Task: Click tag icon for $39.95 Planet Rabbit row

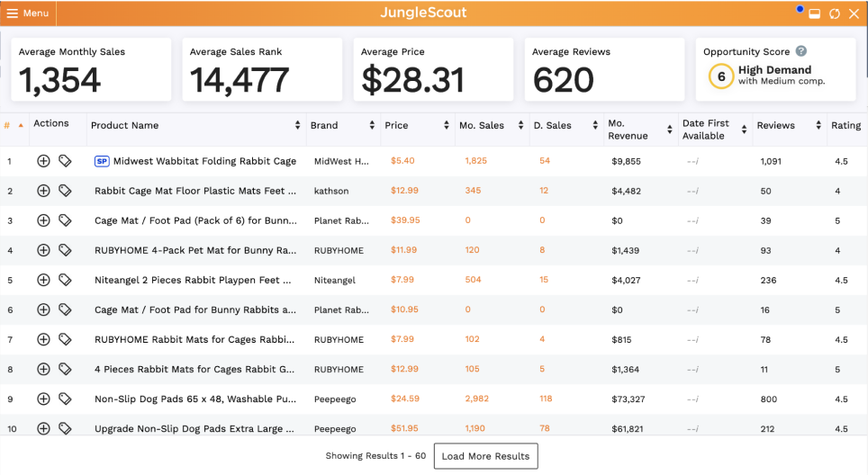Action: [x=65, y=220]
